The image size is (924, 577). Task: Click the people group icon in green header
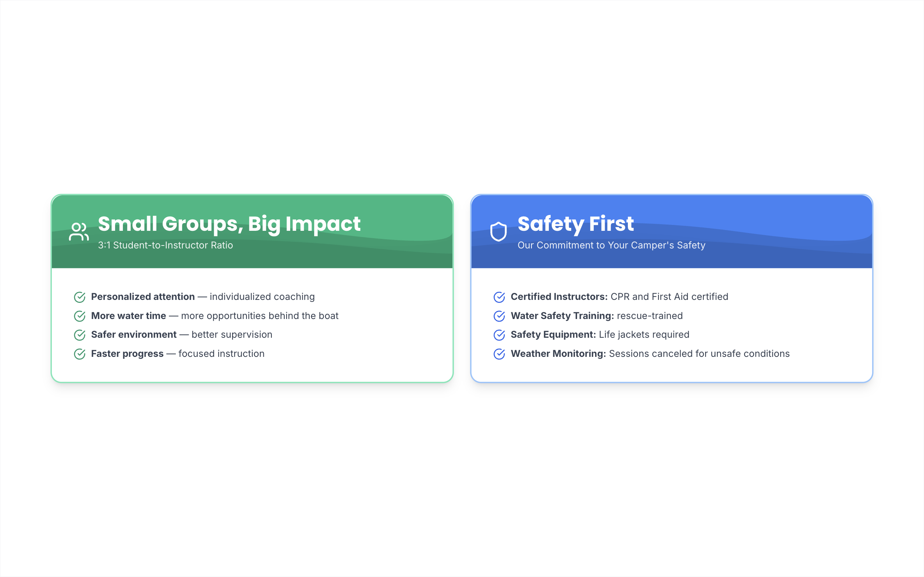click(79, 232)
